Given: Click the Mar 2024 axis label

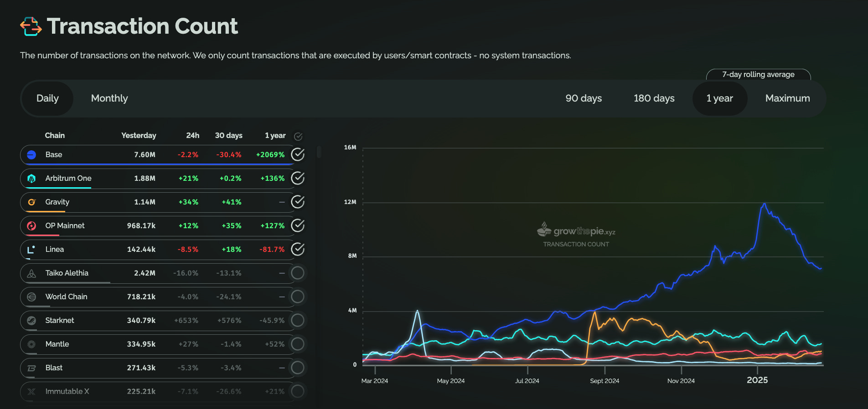Looking at the screenshot, I should point(375,381).
